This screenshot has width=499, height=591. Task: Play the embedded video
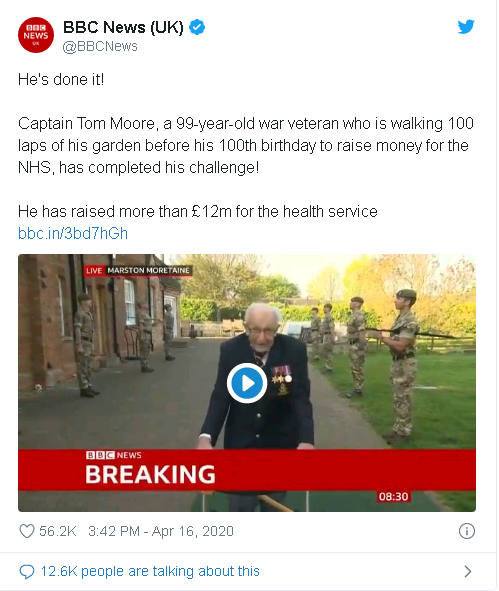247,383
